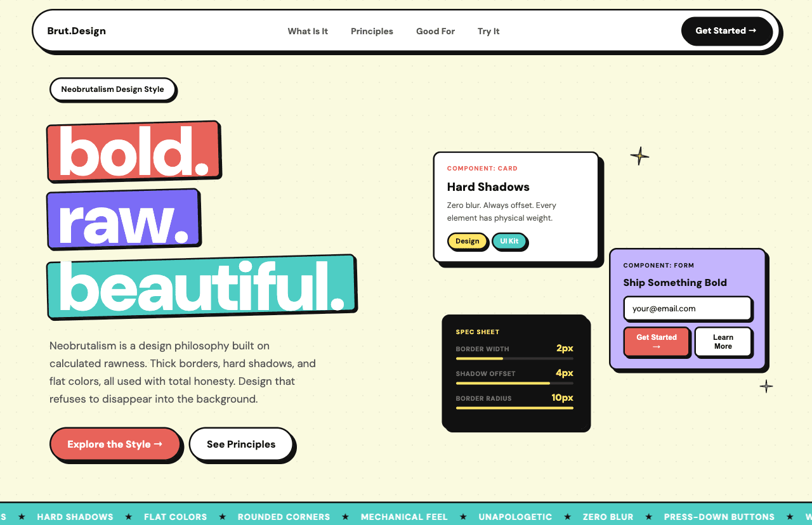Click the Brut.Design logo

[x=76, y=31]
